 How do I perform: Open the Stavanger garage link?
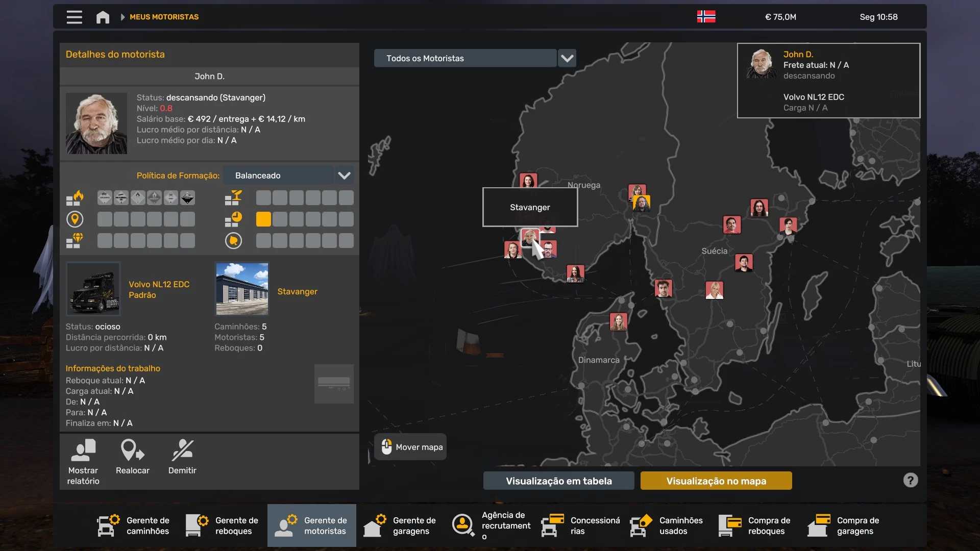tap(297, 291)
